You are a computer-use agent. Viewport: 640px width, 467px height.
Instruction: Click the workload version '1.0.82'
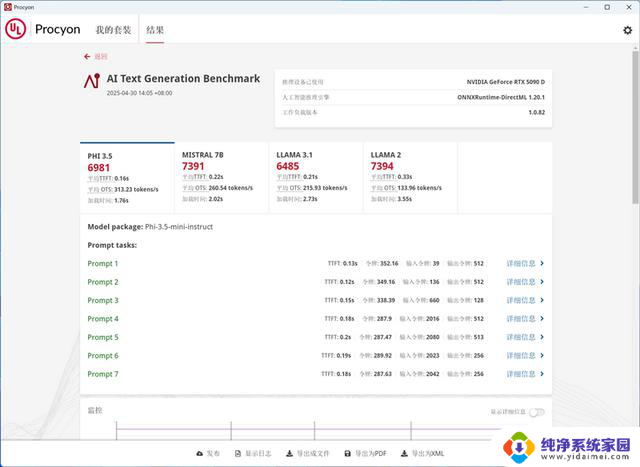pyautogui.click(x=537, y=112)
